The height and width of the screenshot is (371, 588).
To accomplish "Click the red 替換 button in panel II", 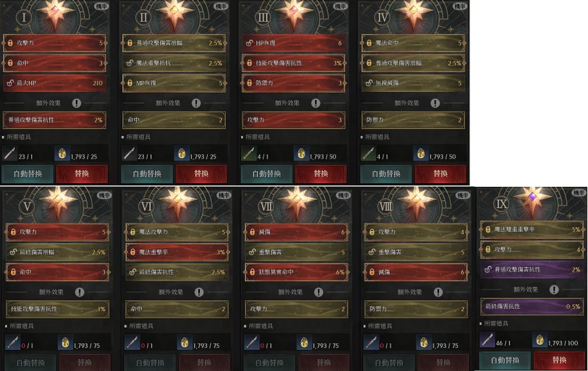I will (201, 174).
